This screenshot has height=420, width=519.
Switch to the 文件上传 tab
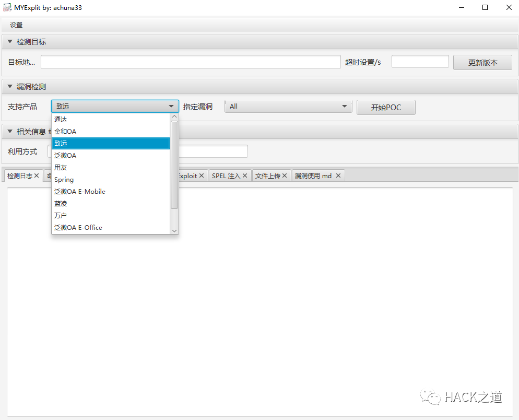tap(267, 176)
